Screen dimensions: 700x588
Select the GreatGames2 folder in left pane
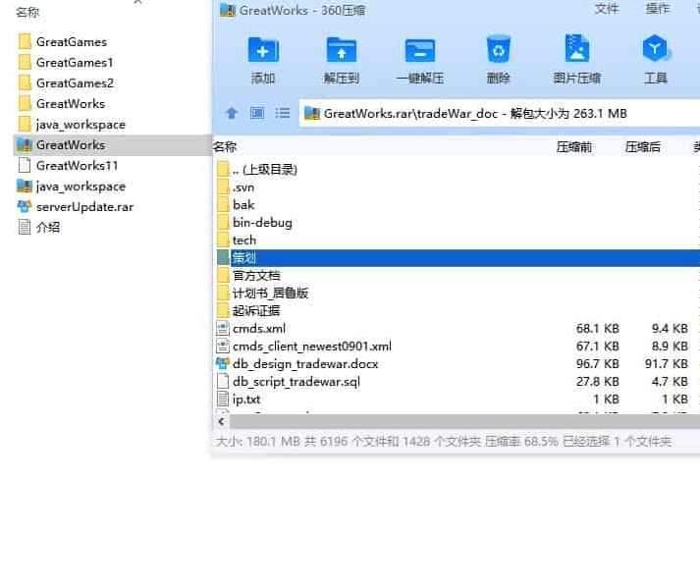click(74, 82)
